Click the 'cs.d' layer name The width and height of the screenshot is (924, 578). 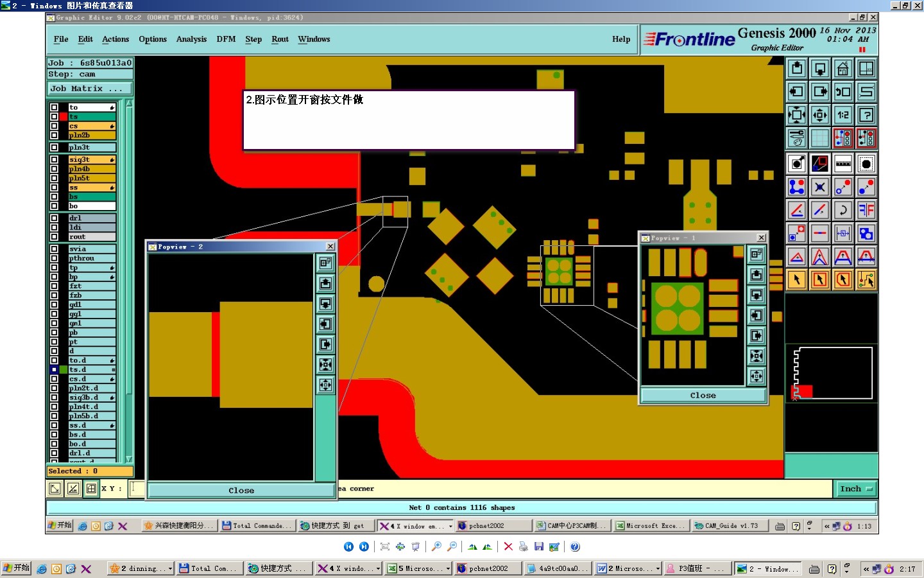[x=92, y=379]
